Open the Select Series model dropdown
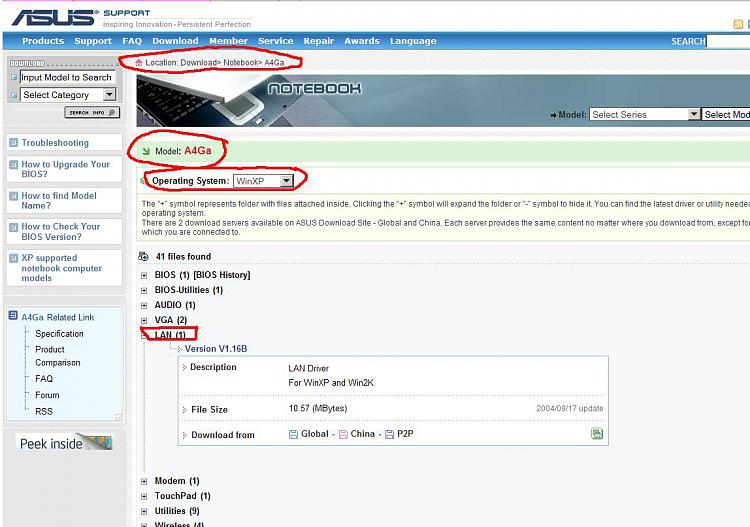Viewport: 750px width, 527px height. pyautogui.click(x=644, y=114)
